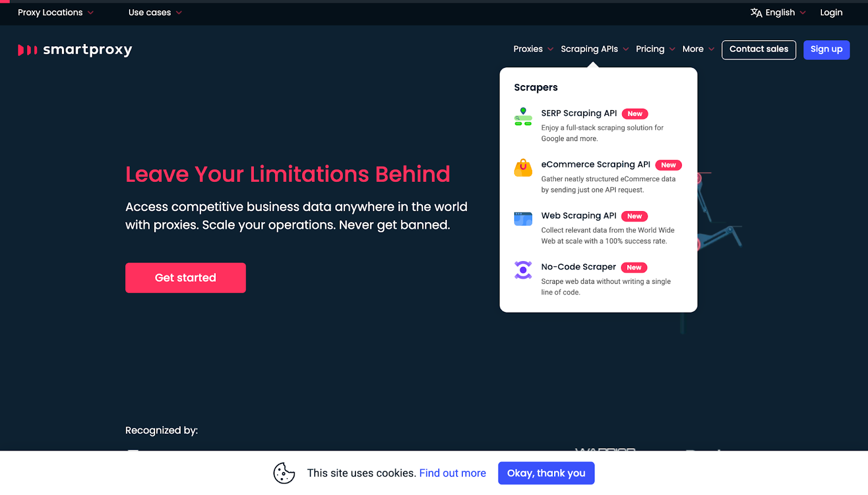Image resolution: width=868 pixels, height=495 pixels.
Task: Click the chevron next to Proxies
Action: 550,49
